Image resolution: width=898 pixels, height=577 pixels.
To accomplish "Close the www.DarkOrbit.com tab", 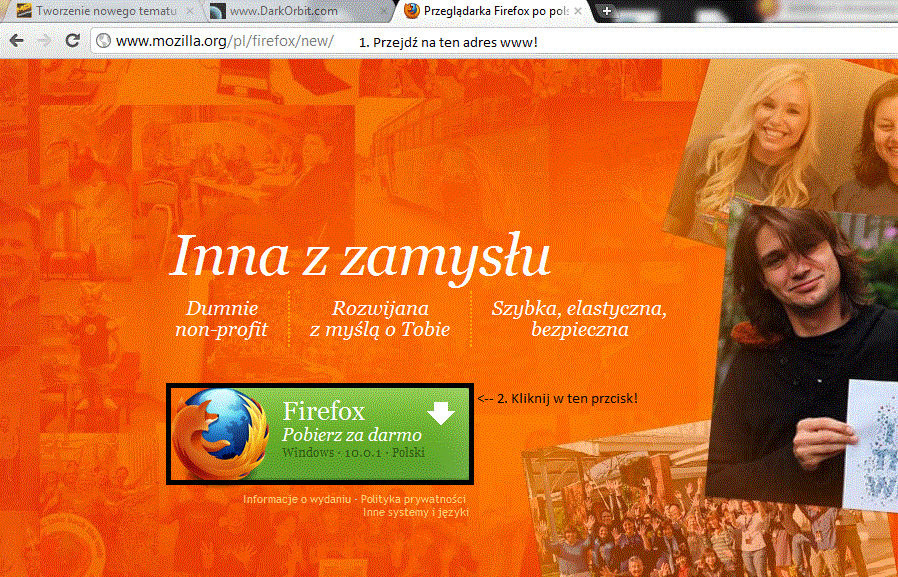I will pyautogui.click(x=385, y=11).
